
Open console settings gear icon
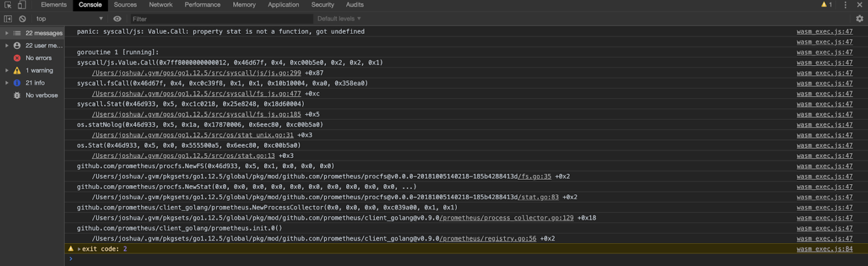click(860, 19)
